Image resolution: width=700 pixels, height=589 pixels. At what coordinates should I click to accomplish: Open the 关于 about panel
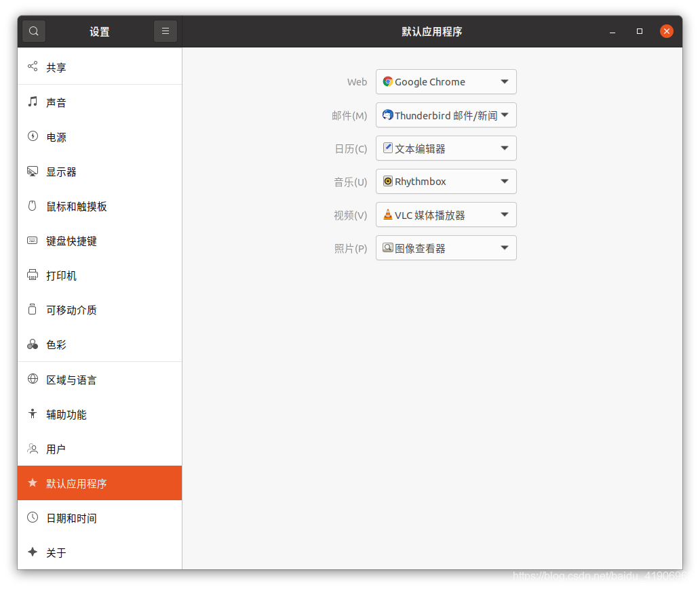click(x=100, y=552)
